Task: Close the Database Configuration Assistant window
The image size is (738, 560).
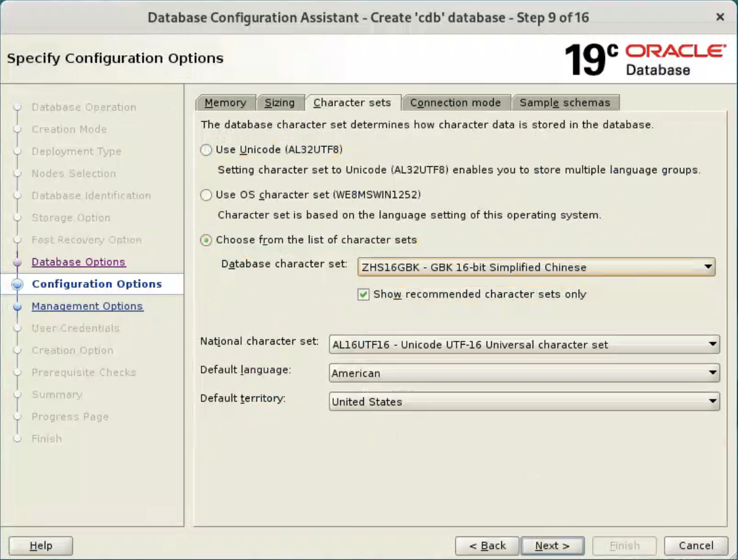Action: [720, 17]
